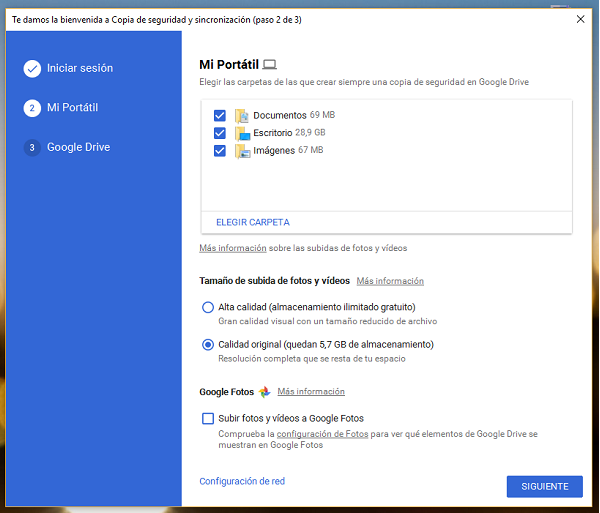Viewport: 600px width, 513px height.
Task: Click the Escritorio folder icon
Action: point(242,133)
